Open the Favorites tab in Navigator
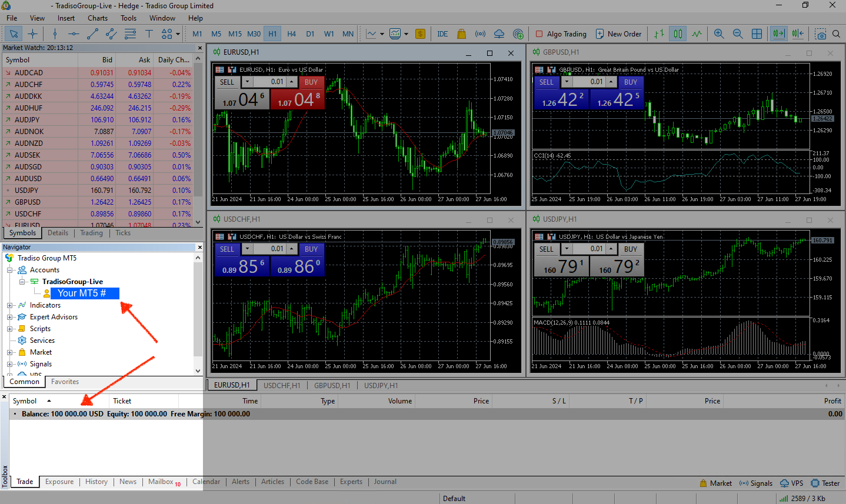 click(65, 382)
